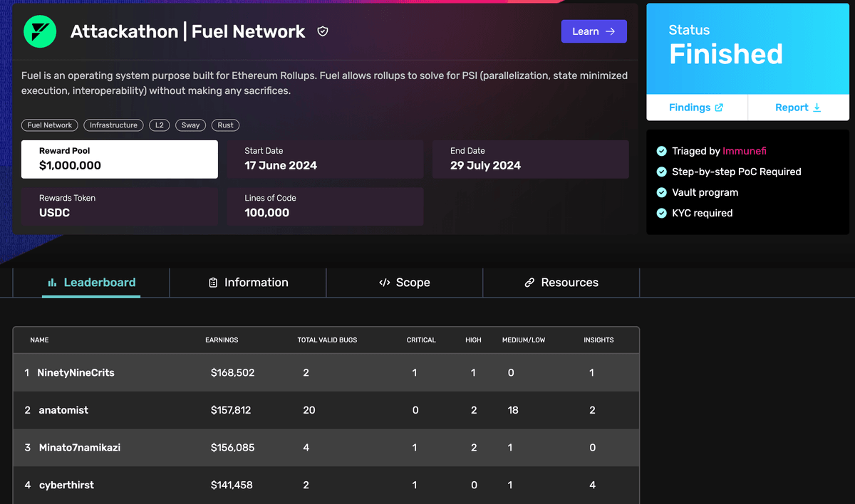The width and height of the screenshot is (855, 504).
Task: Click the Triaged by Immunefi checkmark
Action: coord(661,151)
